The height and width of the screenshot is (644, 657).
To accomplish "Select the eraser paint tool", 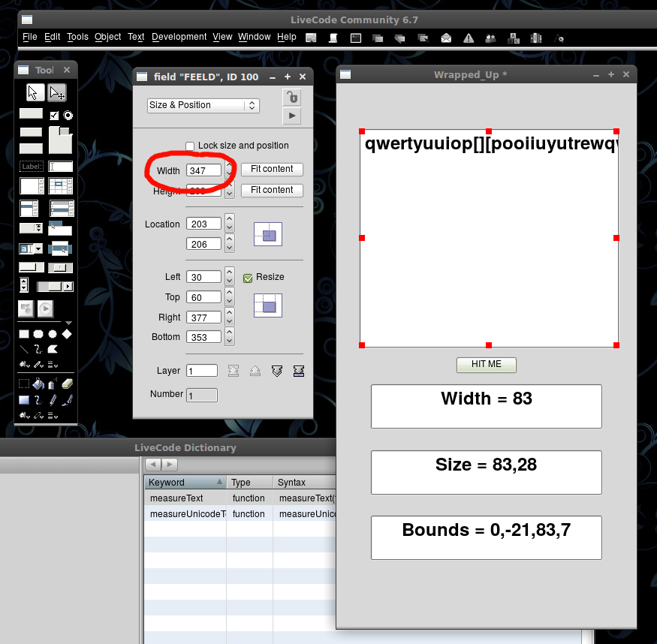I will click(67, 384).
